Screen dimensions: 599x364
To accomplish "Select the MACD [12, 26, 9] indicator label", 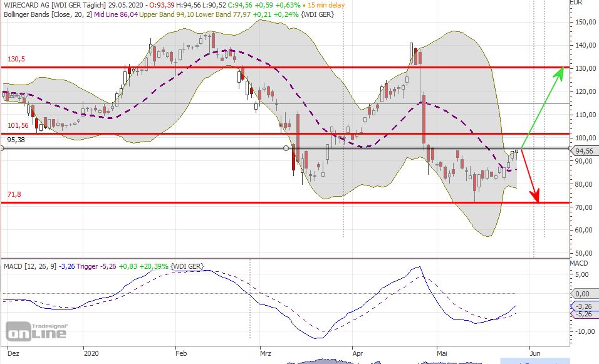I will click(x=30, y=266).
